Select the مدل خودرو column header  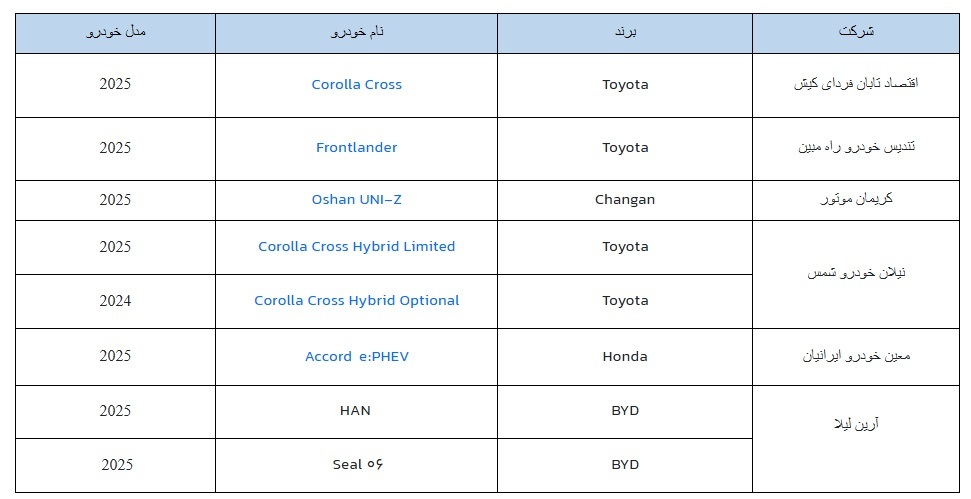(x=116, y=32)
